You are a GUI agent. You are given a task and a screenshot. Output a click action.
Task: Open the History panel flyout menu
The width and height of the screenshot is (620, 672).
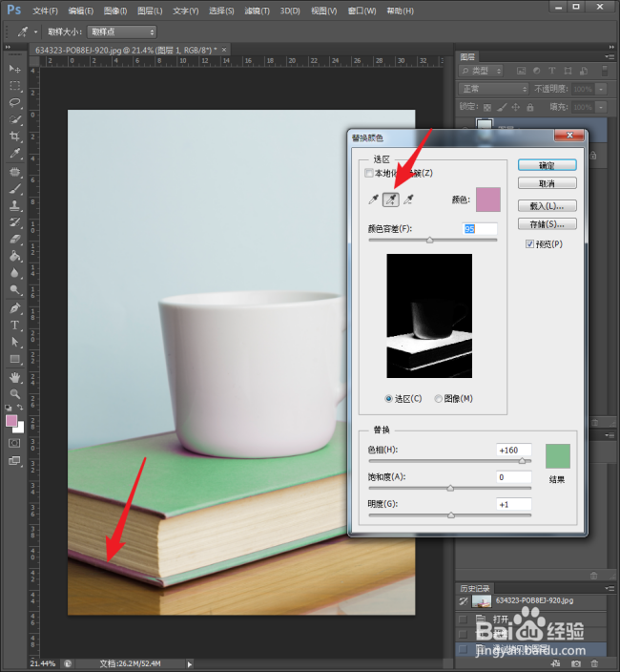point(610,588)
